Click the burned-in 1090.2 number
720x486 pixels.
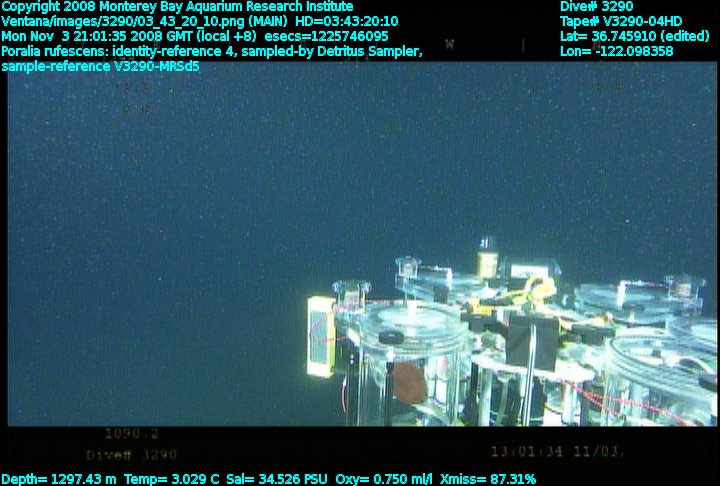131,433
